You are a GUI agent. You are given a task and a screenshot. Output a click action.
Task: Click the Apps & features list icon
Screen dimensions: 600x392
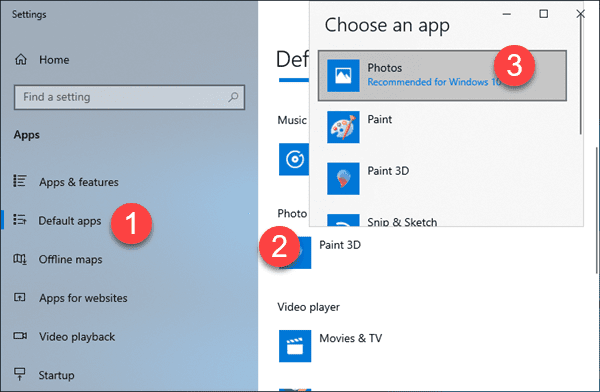coord(20,181)
